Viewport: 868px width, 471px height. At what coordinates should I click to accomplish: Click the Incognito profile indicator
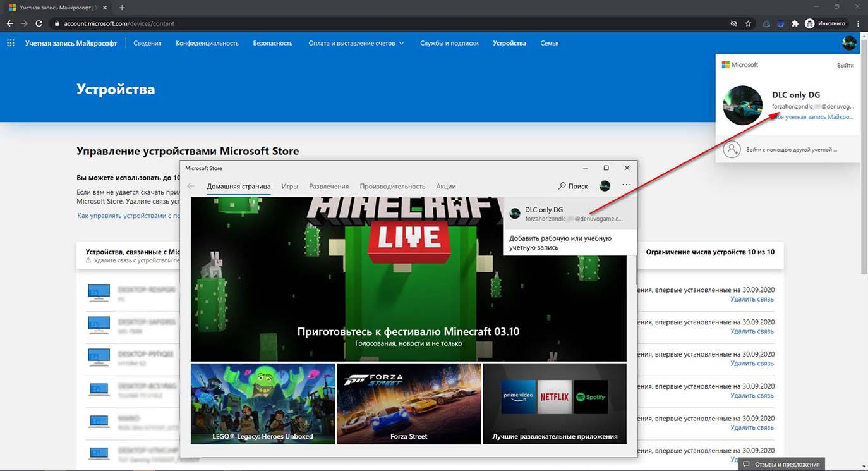point(825,23)
